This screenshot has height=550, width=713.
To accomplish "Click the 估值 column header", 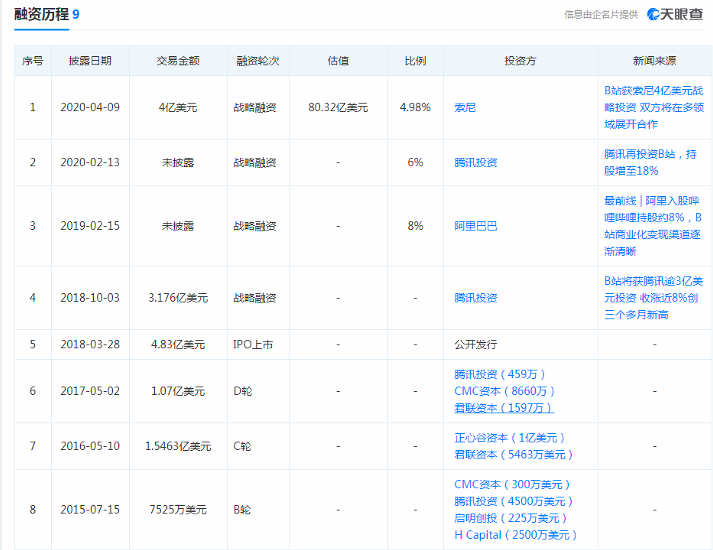I will pyautogui.click(x=338, y=61).
